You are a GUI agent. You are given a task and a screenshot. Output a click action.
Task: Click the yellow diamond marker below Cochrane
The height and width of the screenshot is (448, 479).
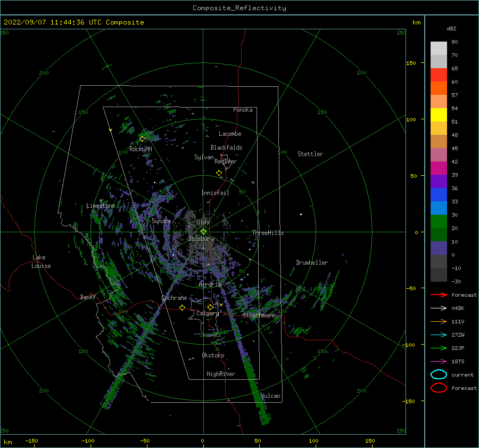click(x=182, y=308)
